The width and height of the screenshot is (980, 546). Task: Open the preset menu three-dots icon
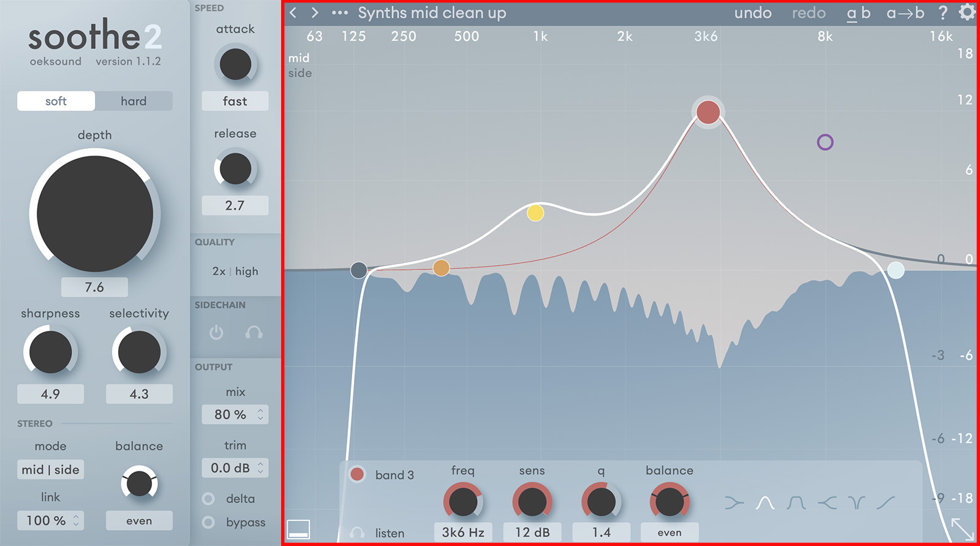pyautogui.click(x=340, y=13)
